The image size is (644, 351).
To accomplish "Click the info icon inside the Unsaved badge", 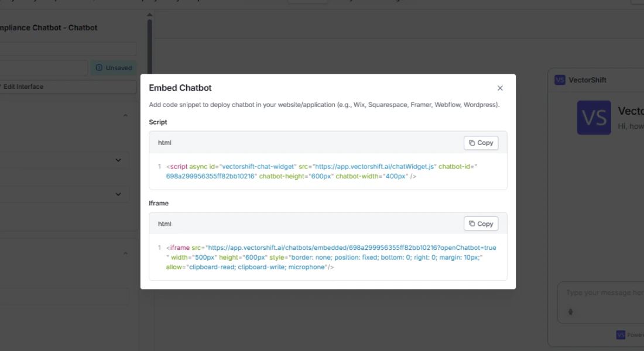I will click(100, 67).
